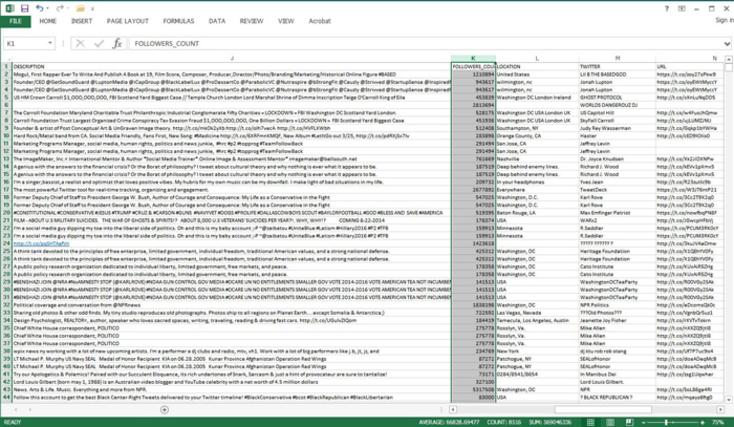Click the DESCRIPTION header cell
The height and width of the screenshot is (427, 734).
[232, 66]
